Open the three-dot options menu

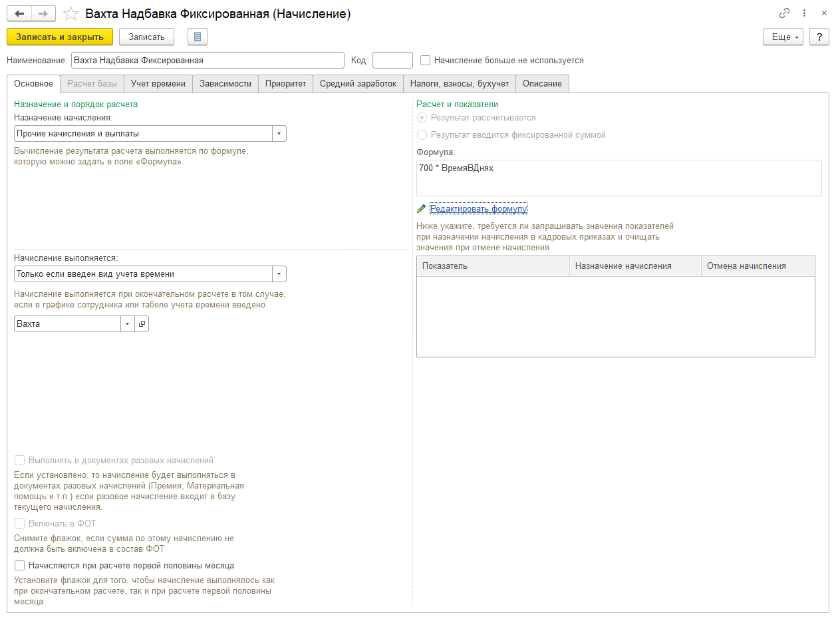(x=805, y=13)
